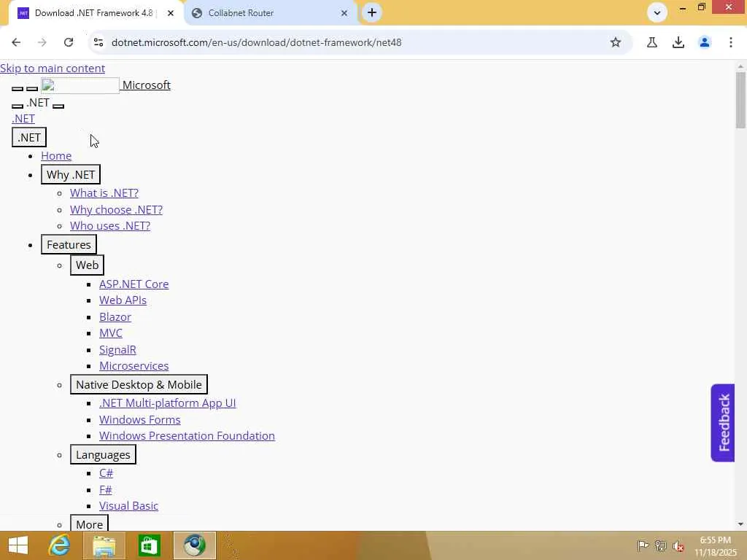Expand Native Desktop & Mobile submenu

(x=139, y=385)
